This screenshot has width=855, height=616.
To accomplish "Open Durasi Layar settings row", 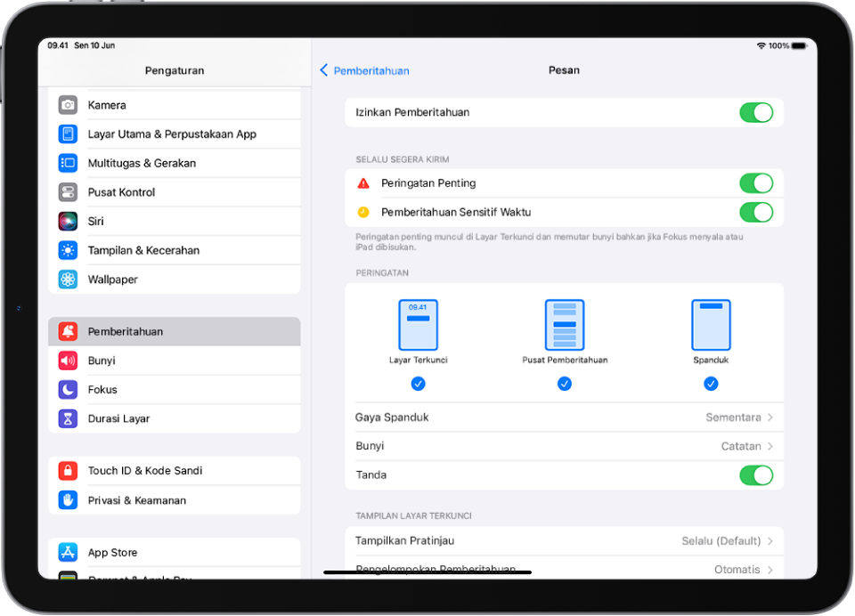I will tap(175, 418).
